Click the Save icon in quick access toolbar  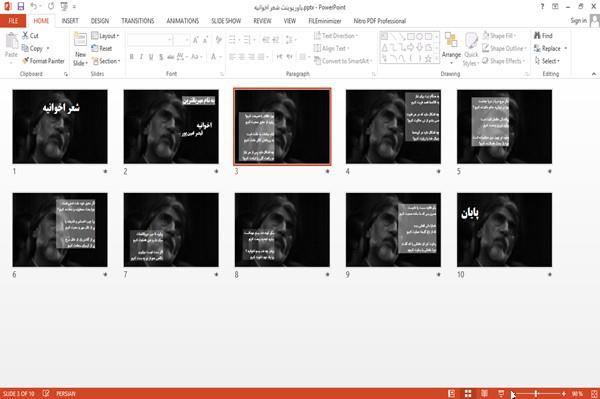(x=21, y=6)
